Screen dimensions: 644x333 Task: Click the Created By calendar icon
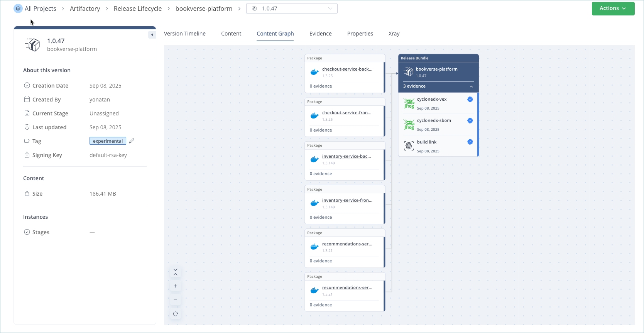27,99
